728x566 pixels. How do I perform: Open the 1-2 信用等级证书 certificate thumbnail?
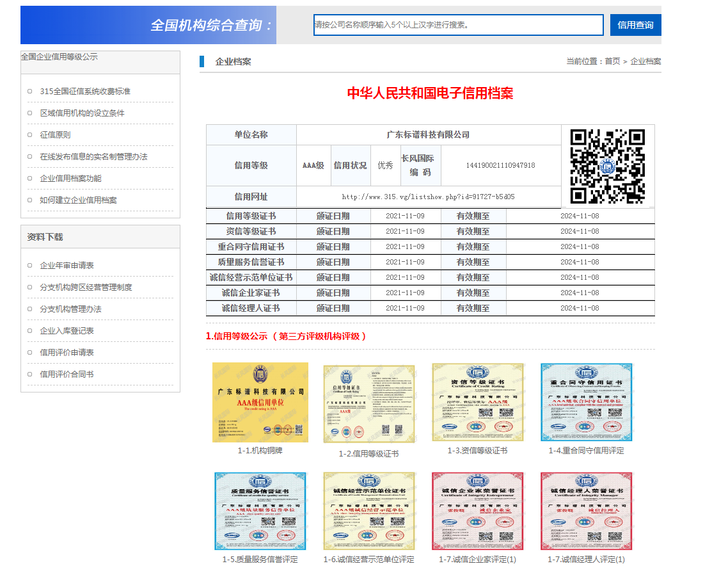368,403
